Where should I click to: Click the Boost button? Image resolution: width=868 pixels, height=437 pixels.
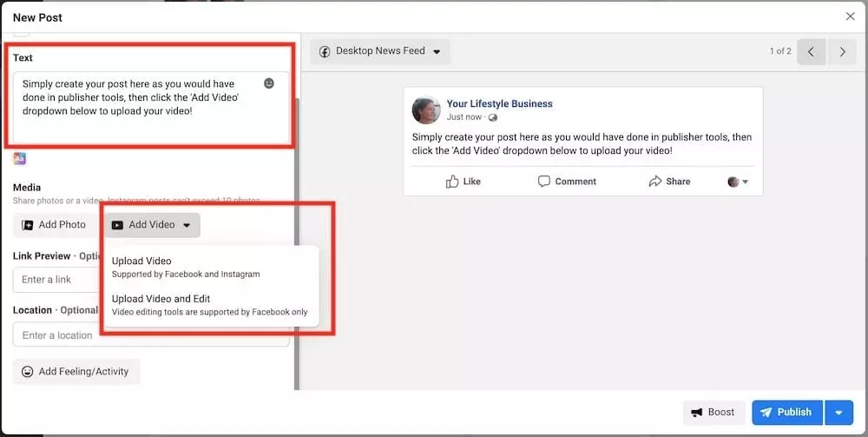[x=713, y=413]
